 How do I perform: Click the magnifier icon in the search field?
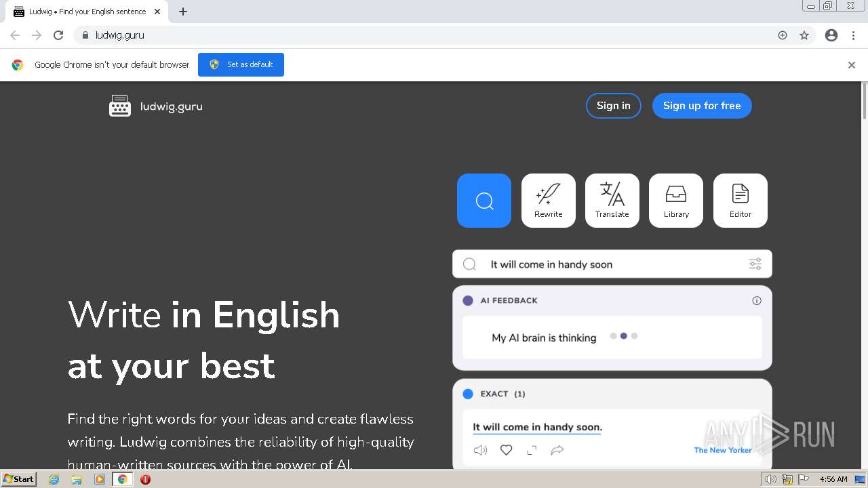(x=469, y=264)
